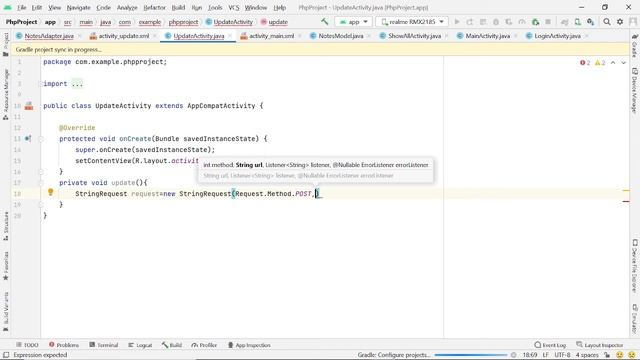Switch to the activity_update.xml tab
Screen dimensions: 640x360
124,36
